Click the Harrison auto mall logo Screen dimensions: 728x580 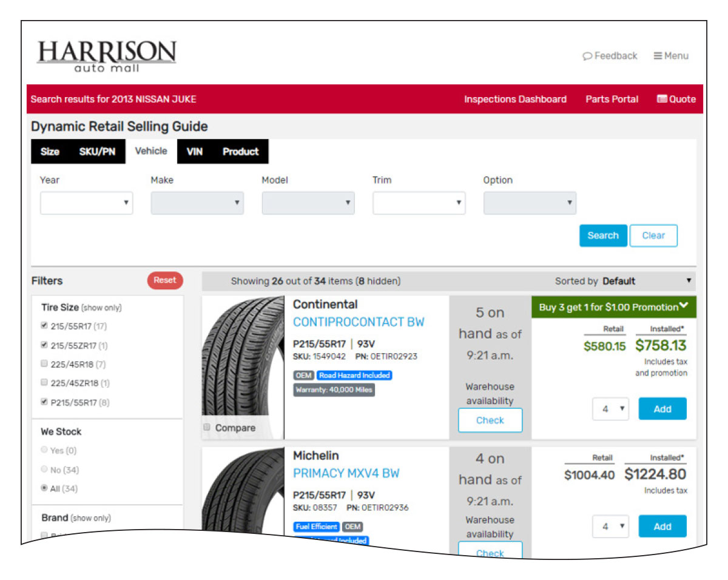(107, 56)
